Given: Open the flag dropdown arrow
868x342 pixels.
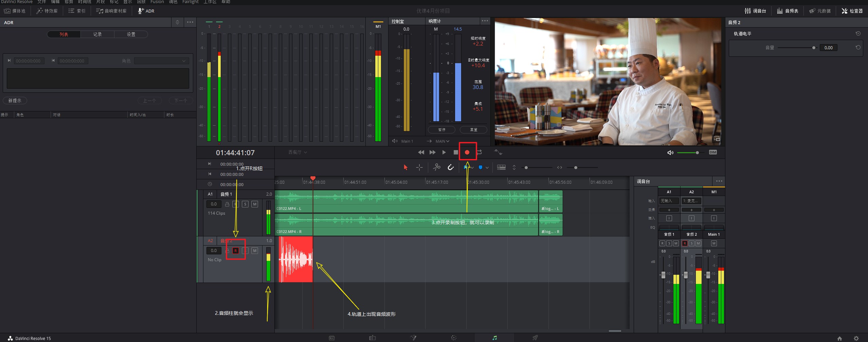Looking at the screenshot, I should coord(472,167).
